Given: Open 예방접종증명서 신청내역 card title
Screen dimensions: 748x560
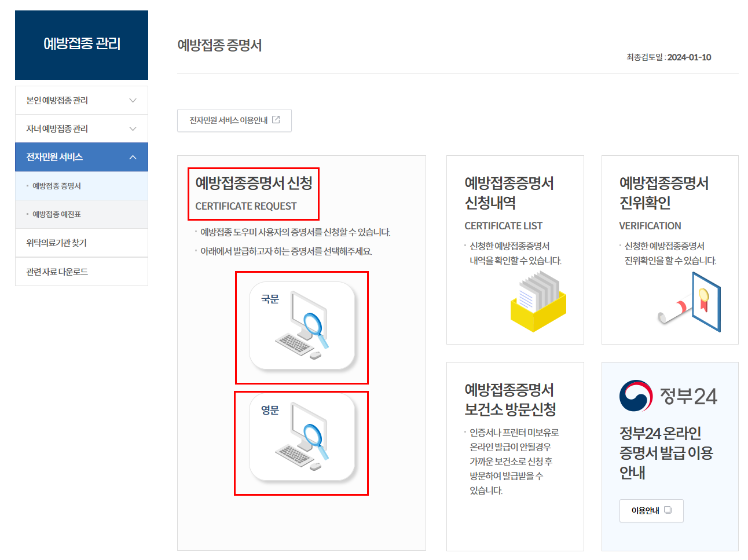Looking at the screenshot, I should 509,193.
